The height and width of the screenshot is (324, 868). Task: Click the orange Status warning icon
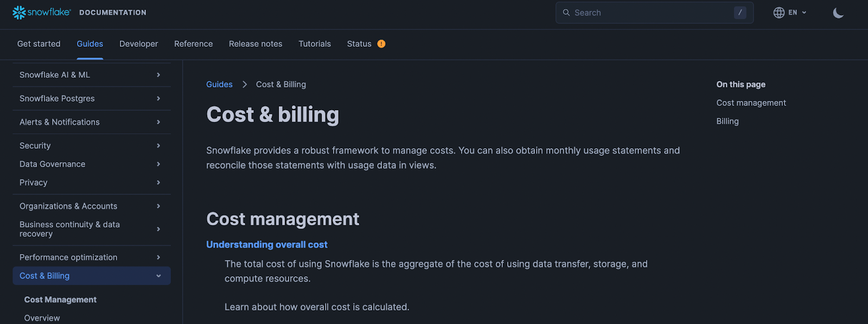pyautogui.click(x=381, y=44)
